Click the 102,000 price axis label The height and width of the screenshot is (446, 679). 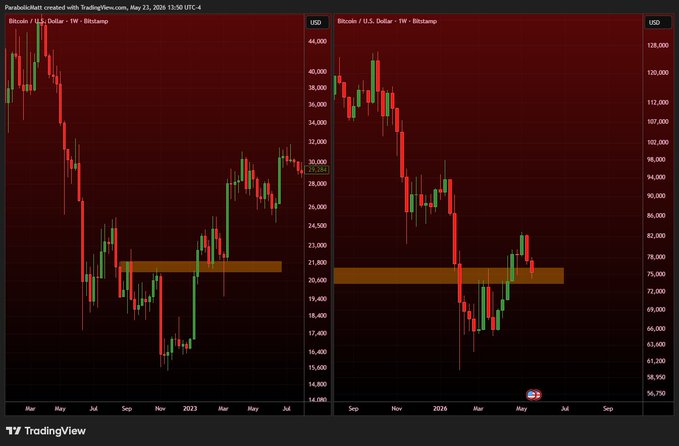tap(658, 142)
